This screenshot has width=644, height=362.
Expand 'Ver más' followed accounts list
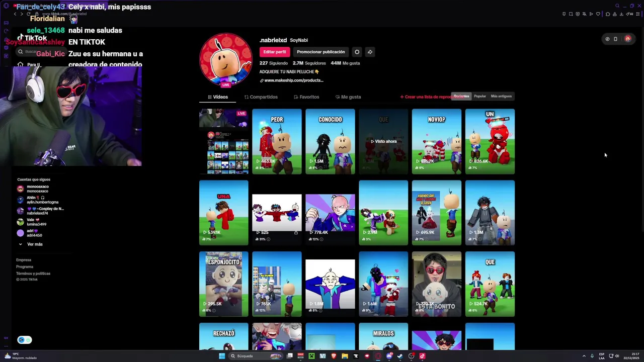point(31,244)
